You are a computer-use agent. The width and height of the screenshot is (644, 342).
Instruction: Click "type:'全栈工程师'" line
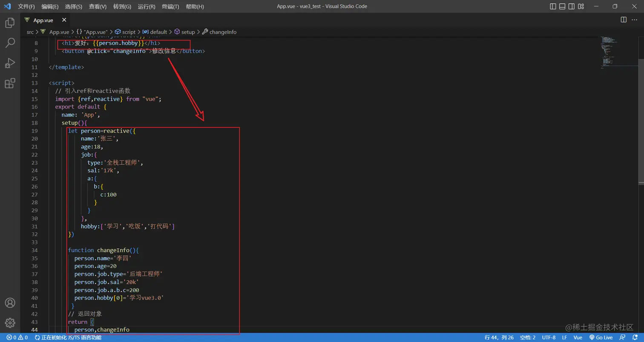[116, 163]
